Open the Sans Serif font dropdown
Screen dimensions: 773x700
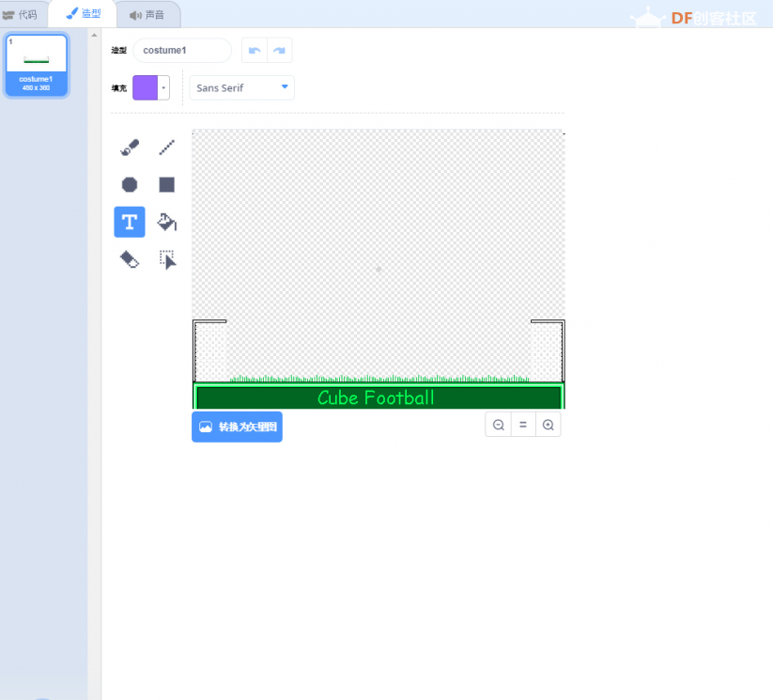point(242,87)
